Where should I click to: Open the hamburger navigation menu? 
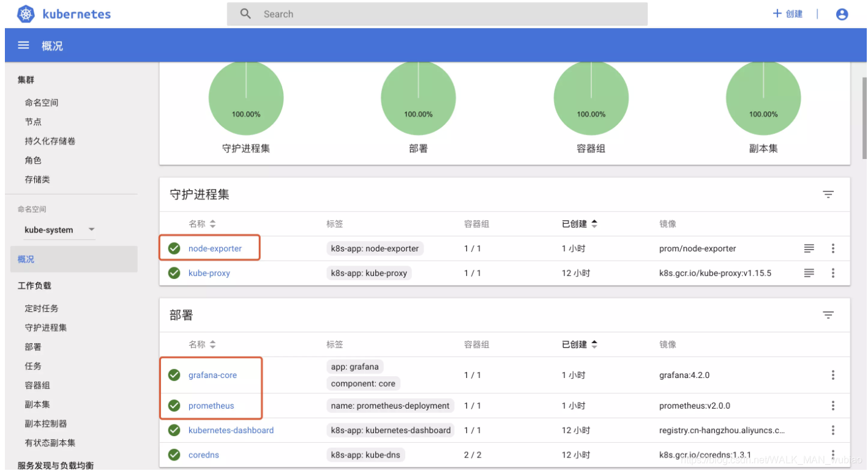pyautogui.click(x=24, y=45)
